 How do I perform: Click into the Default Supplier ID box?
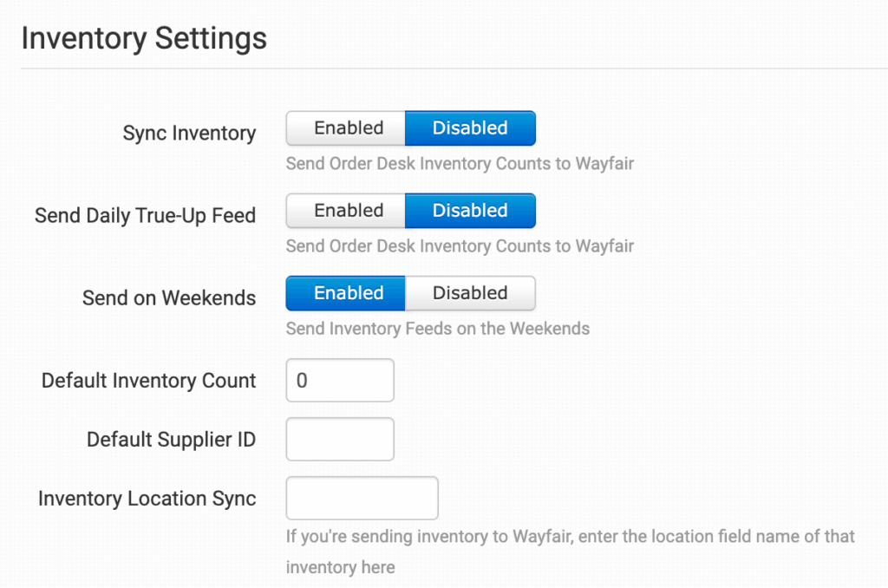(340, 440)
